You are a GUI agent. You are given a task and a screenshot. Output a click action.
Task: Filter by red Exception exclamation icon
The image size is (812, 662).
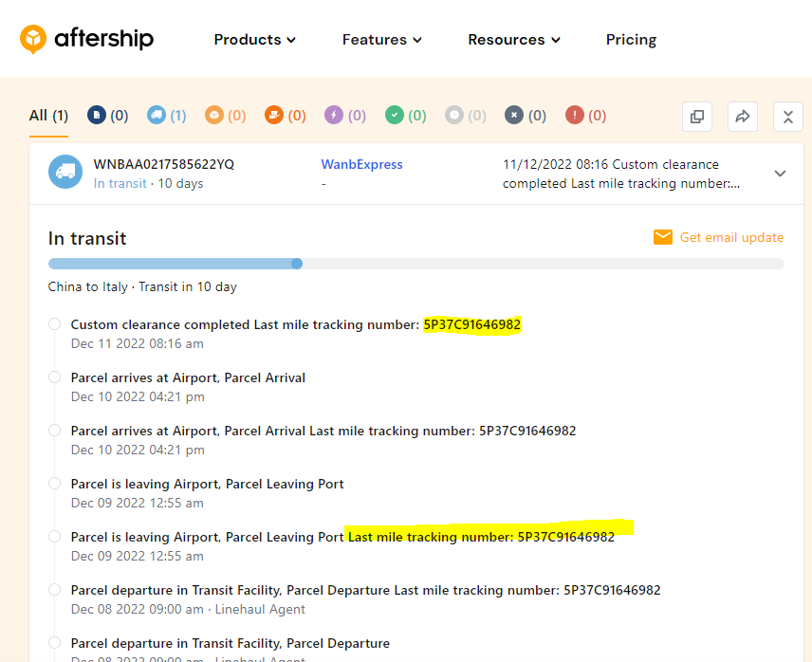[575, 115]
